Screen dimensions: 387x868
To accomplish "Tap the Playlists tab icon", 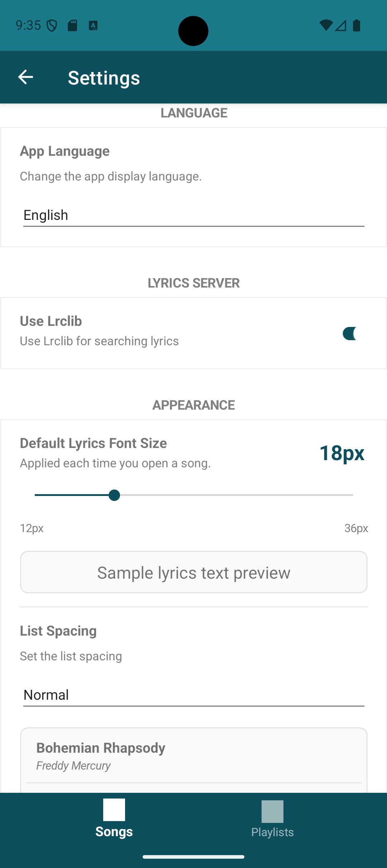I will pyautogui.click(x=272, y=811).
